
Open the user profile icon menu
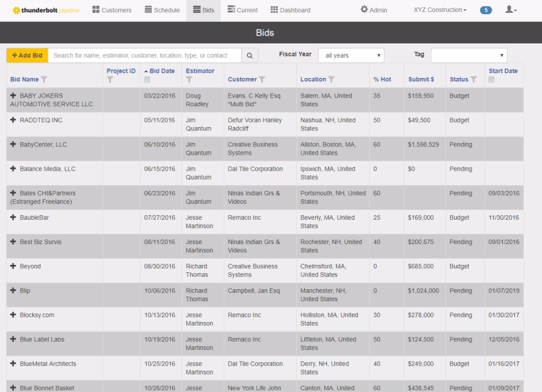point(511,10)
